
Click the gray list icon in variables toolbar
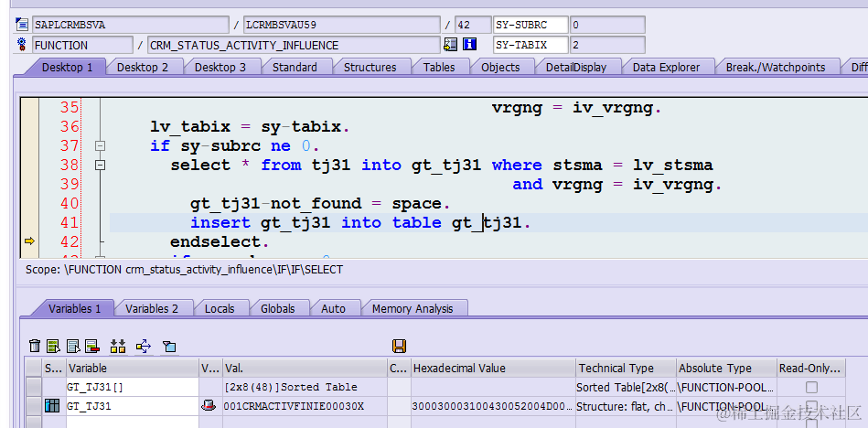[x=72, y=346]
